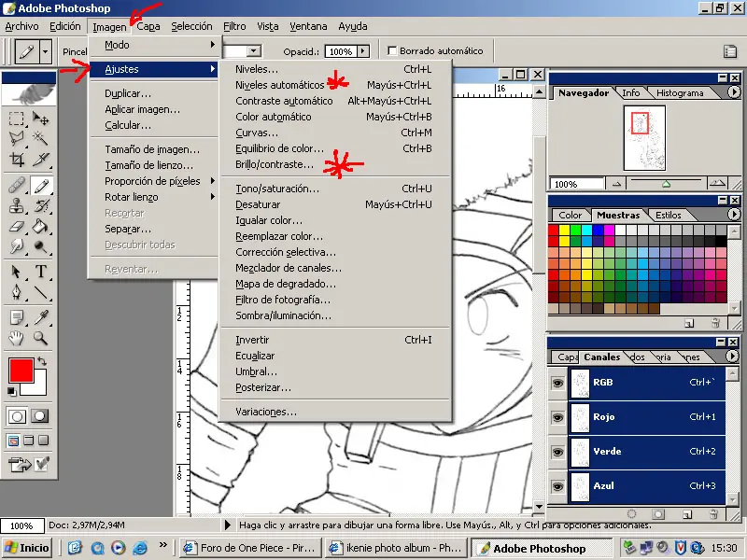Screen dimensions: 747x560
Task: Select the Slice tool
Action: click(x=41, y=160)
